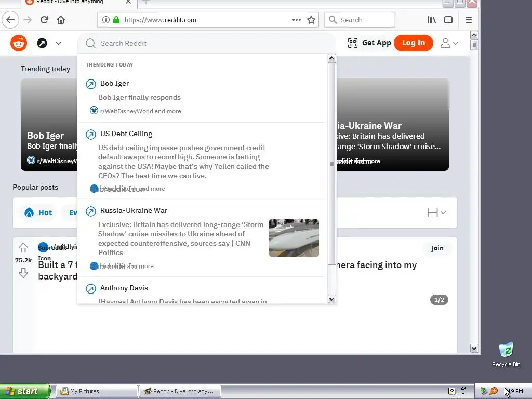Upvote the 75.2k post
This screenshot has width=532, height=399.
(x=23, y=248)
